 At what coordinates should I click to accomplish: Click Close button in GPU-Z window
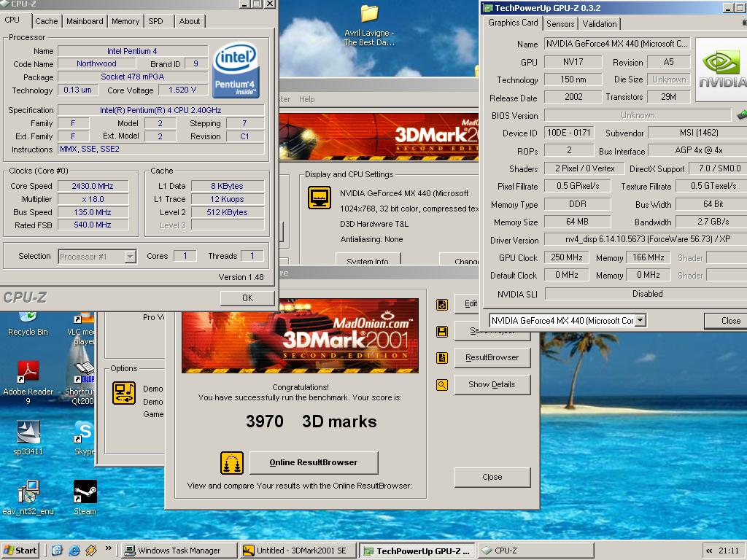tap(726, 321)
